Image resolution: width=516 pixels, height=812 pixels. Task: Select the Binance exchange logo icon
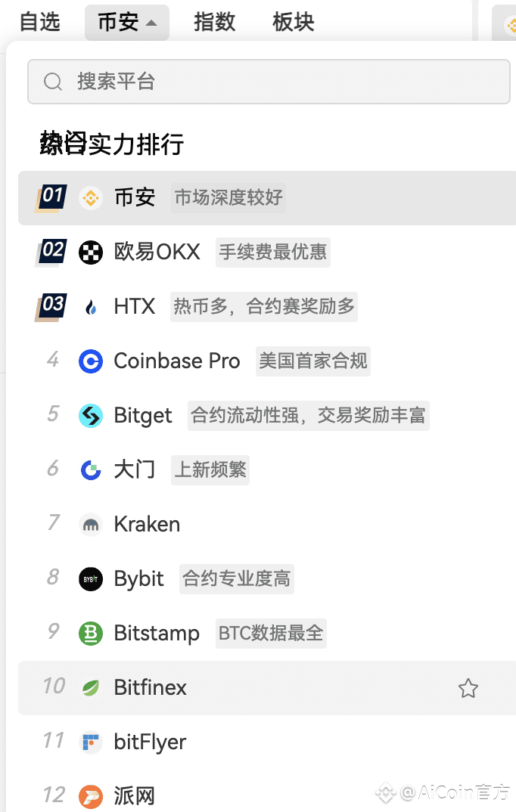[91, 197]
